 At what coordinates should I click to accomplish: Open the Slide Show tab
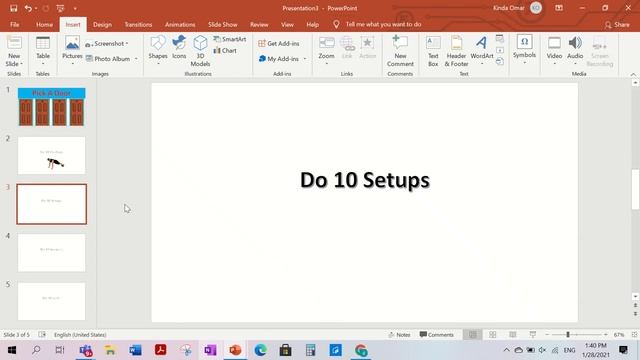222,24
